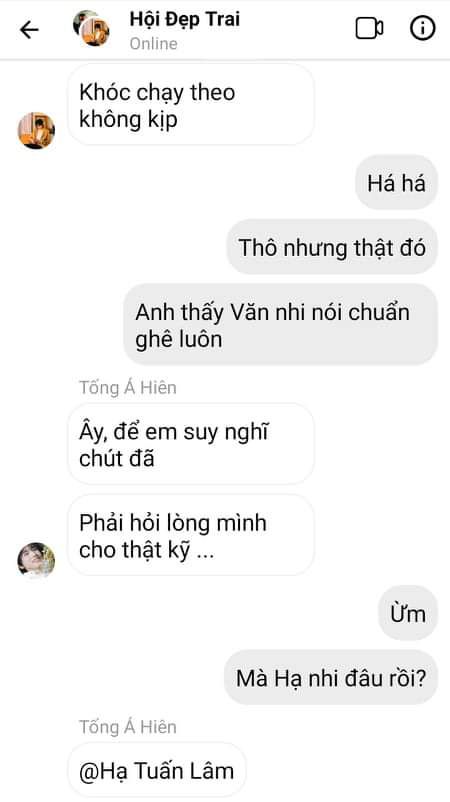The height and width of the screenshot is (802, 450).
Task: Tap the avatar beside 'Khóc chạy theo không kịp'
Action: [36, 130]
